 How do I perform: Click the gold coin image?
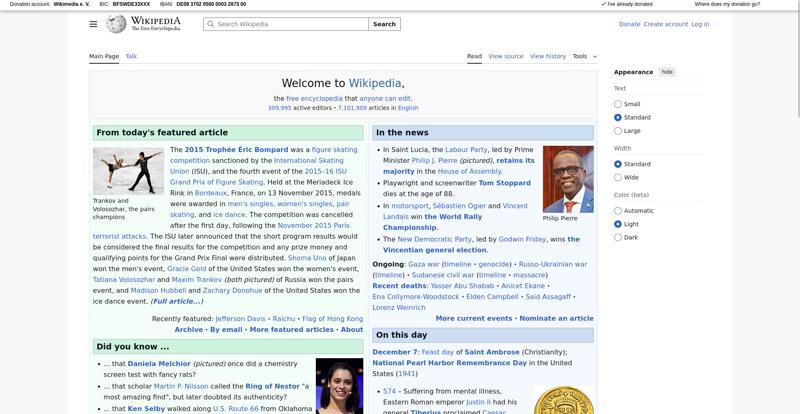[x=563, y=402]
